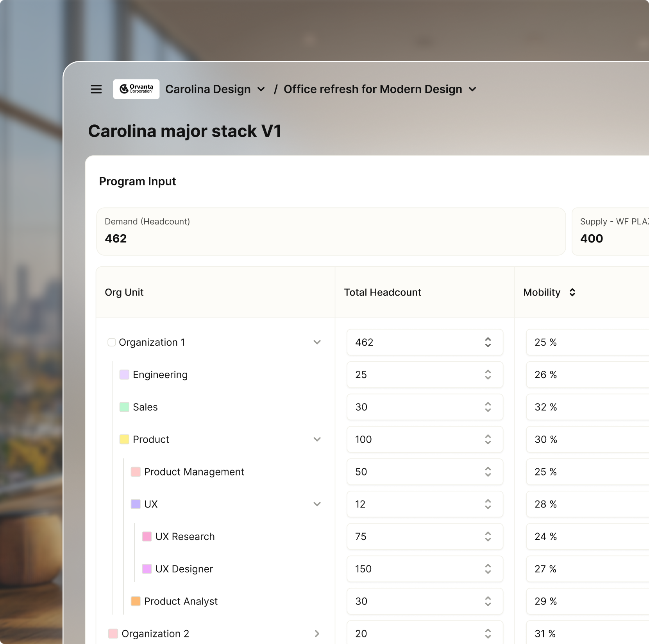649x644 pixels.
Task: Click the Product Management color swatch
Action: pos(136,472)
